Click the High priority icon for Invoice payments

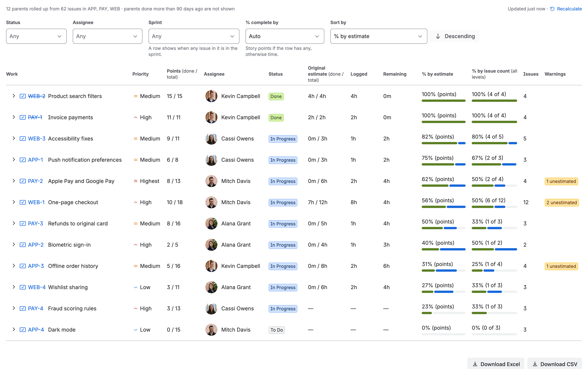click(x=135, y=117)
